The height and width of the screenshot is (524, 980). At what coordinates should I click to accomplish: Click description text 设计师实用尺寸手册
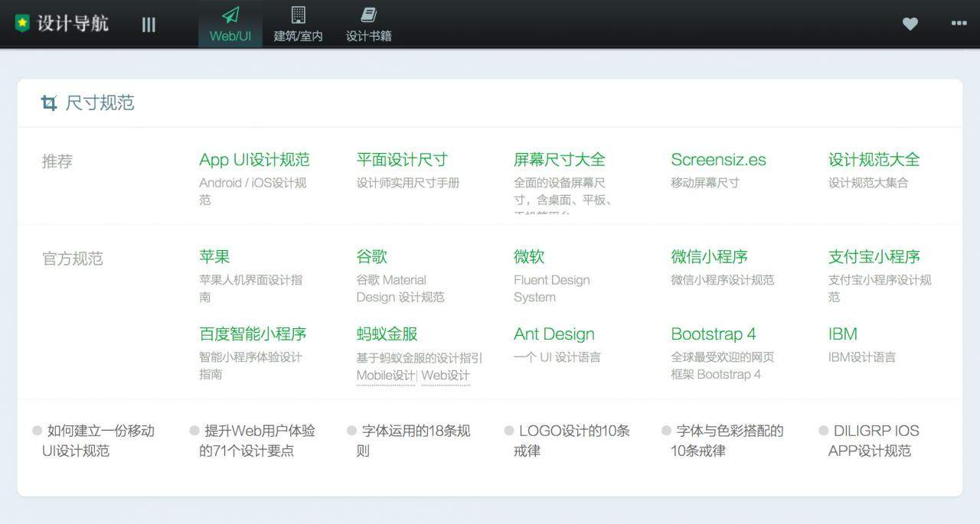pyautogui.click(x=408, y=183)
